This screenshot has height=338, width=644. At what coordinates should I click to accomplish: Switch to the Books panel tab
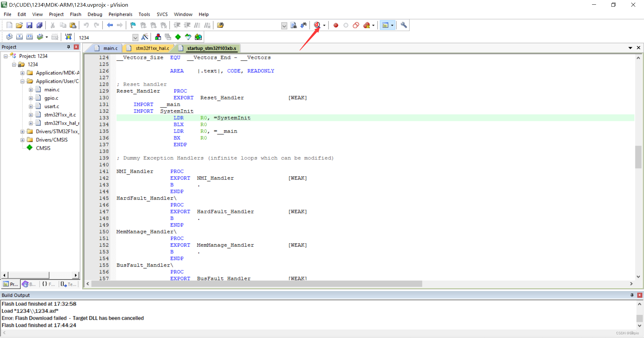pos(29,284)
